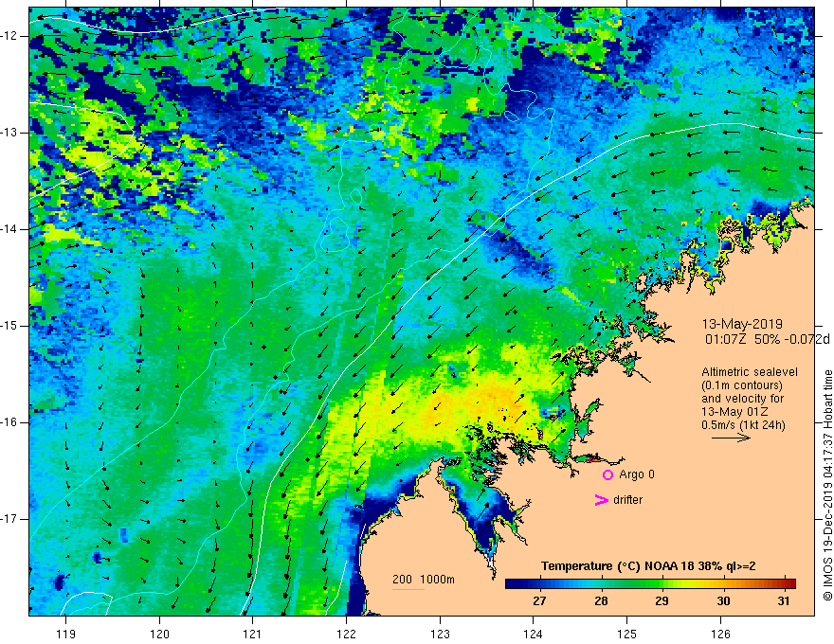Click the longitude axis label '123'

coord(440,634)
